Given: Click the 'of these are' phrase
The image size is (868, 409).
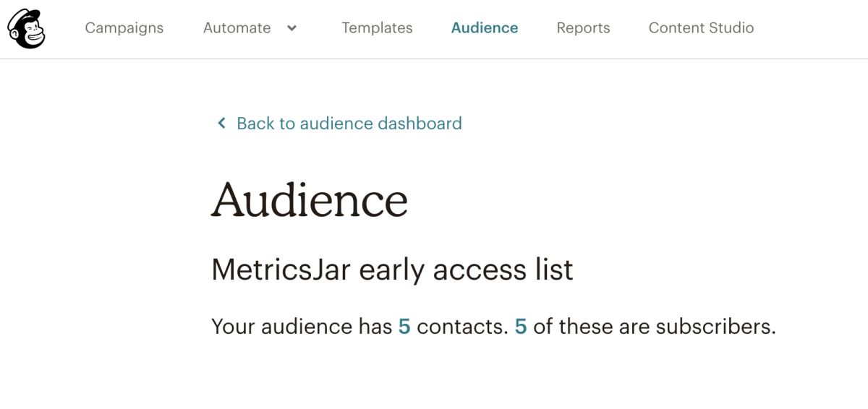Looking at the screenshot, I should 592,327.
